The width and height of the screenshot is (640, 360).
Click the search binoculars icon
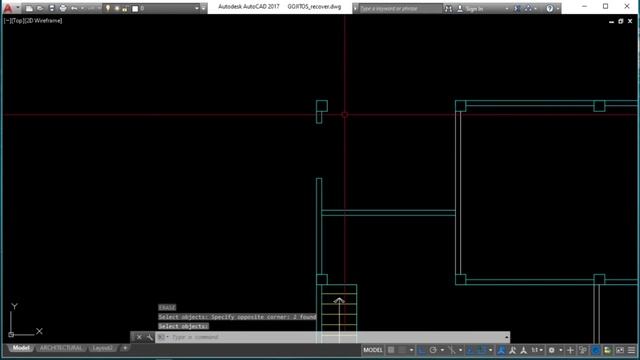click(448, 8)
